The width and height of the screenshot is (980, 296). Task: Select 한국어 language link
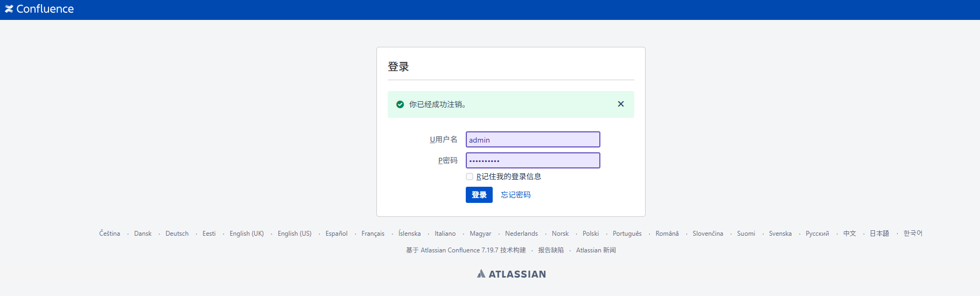[x=913, y=234]
